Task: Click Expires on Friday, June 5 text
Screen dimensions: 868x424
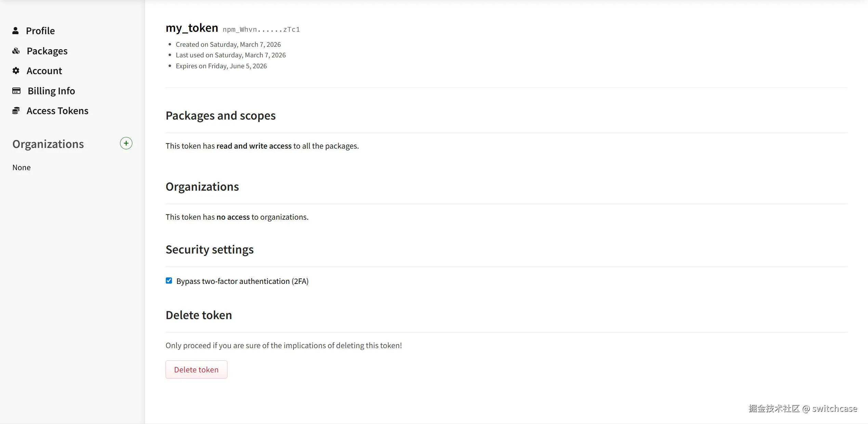Action: 221,66
